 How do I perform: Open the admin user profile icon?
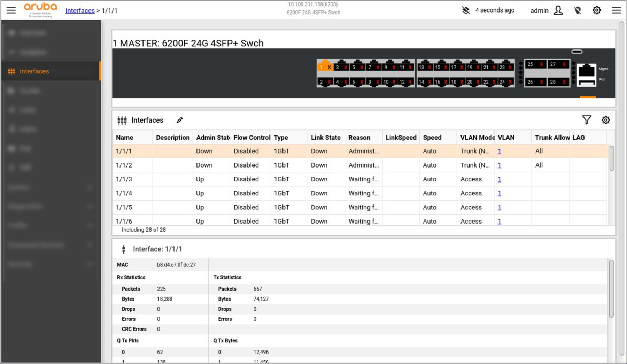pyautogui.click(x=558, y=10)
